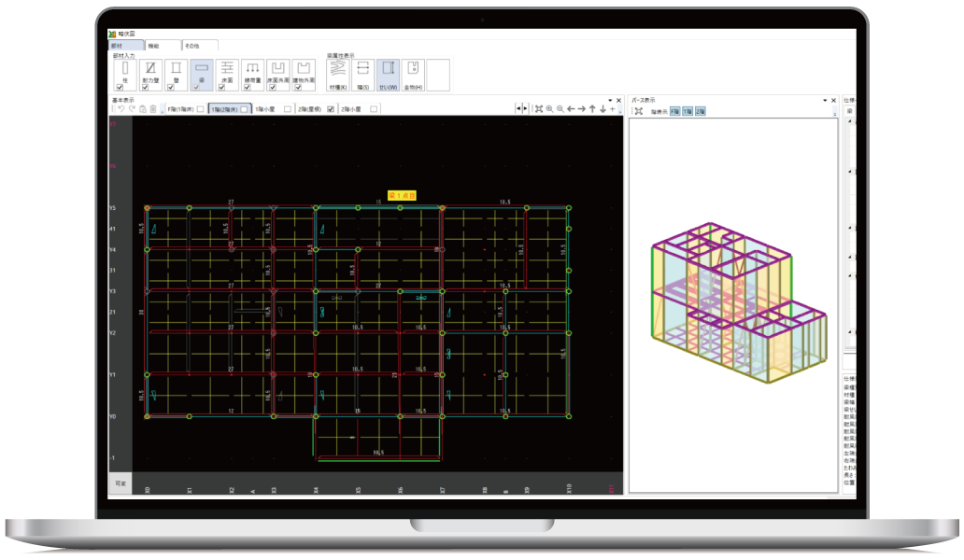
Task: Select the 線荷重 (line load) tool
Action: [252, 69]
